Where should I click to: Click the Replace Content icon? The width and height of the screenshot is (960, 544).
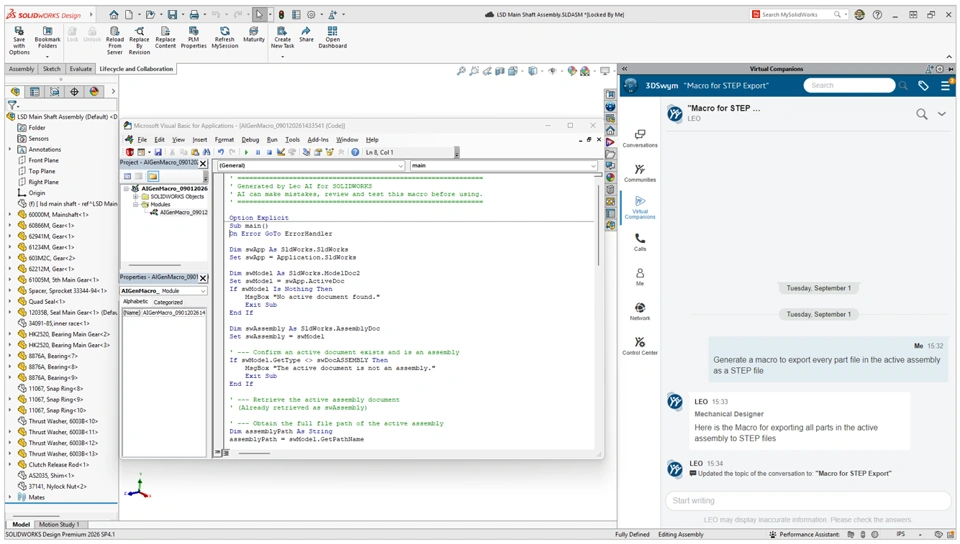tap(165, 31)
